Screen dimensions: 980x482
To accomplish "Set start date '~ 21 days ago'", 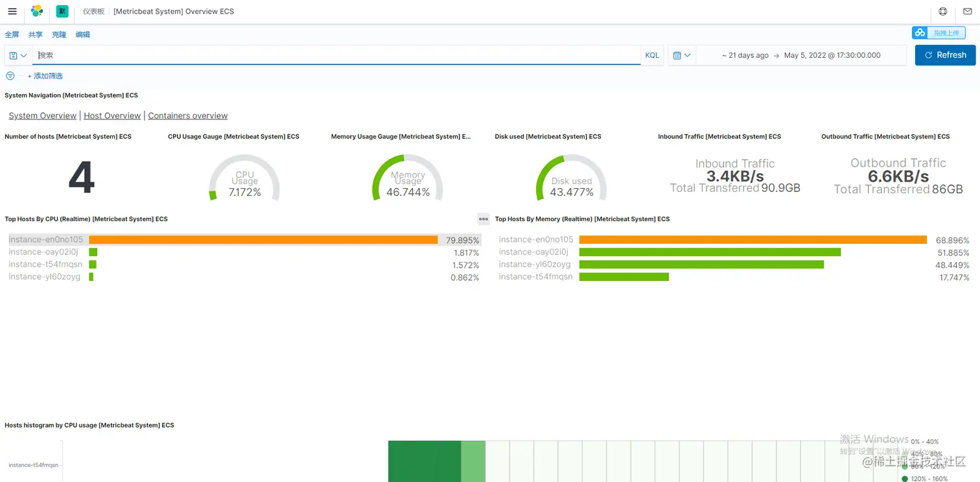I will point(745,55).
